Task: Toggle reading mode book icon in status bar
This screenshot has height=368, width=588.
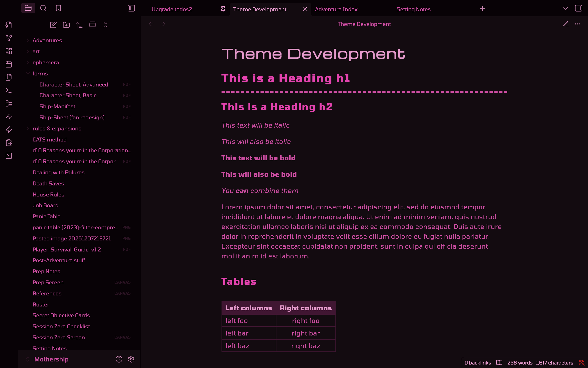Action: (499, 363)
